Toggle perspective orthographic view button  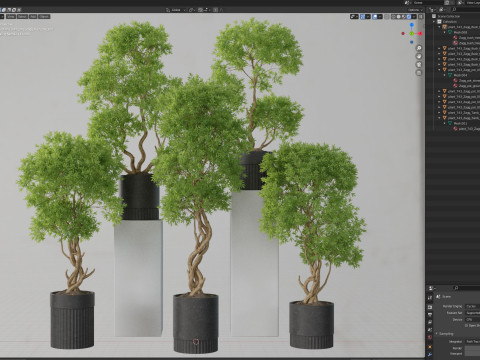tap(419, 73)
